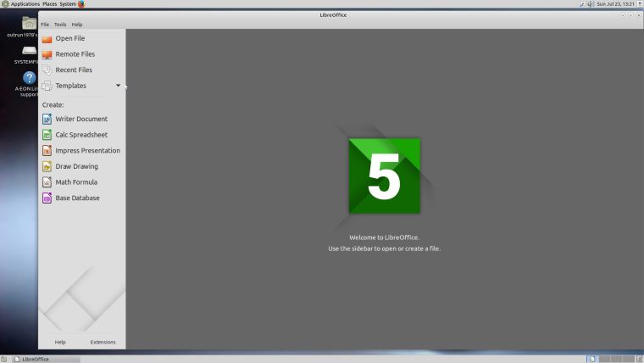
Task: Click the search icon in top panel
Action: (582, 4)
